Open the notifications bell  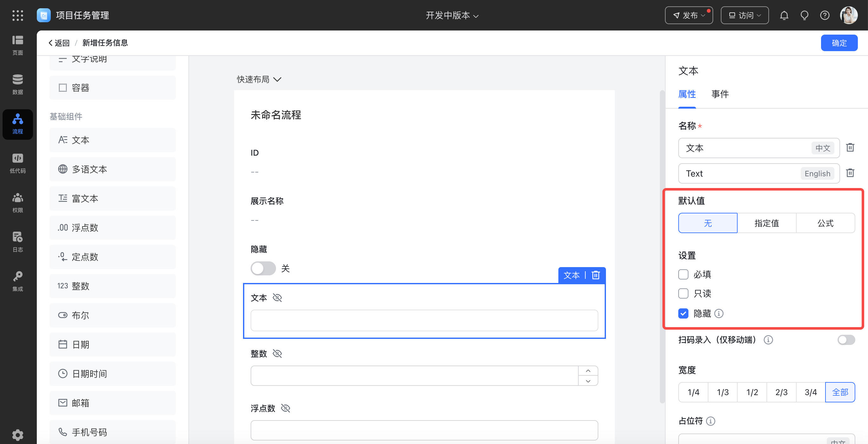[784, 16]
